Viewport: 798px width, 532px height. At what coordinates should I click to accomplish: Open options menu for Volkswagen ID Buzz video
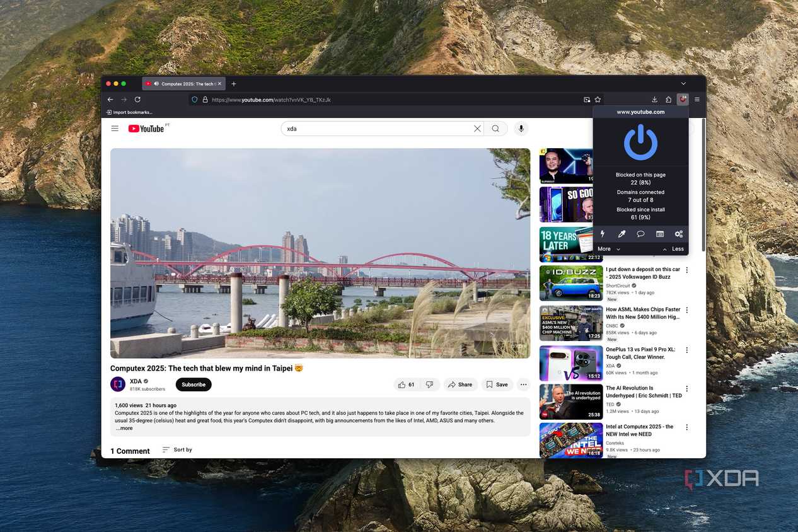pos(687,270)
